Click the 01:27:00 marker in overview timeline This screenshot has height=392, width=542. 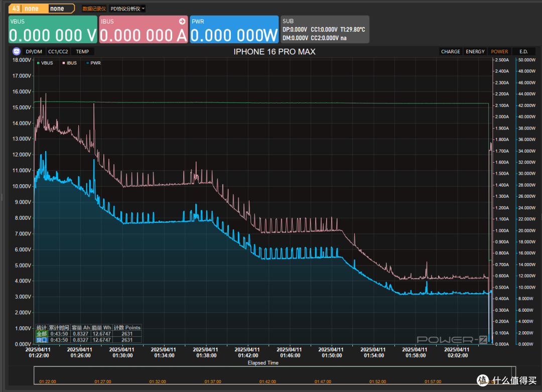(103, 381)
